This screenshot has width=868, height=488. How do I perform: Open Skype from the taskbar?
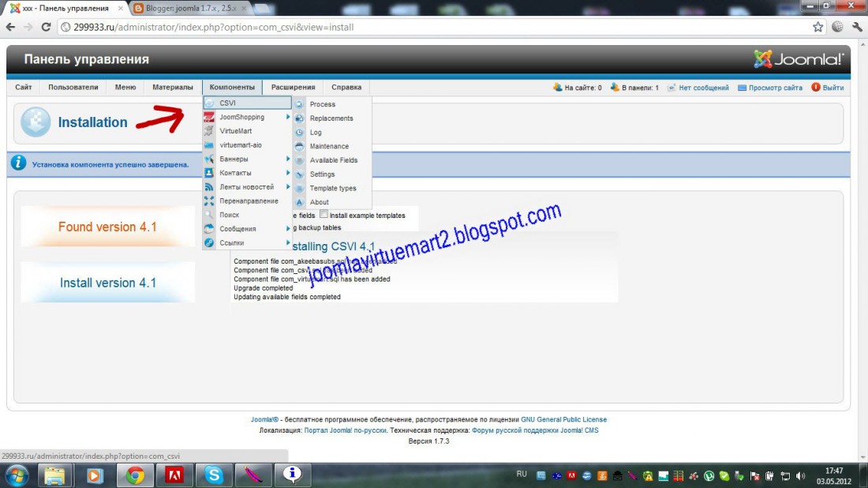point(214,475)
